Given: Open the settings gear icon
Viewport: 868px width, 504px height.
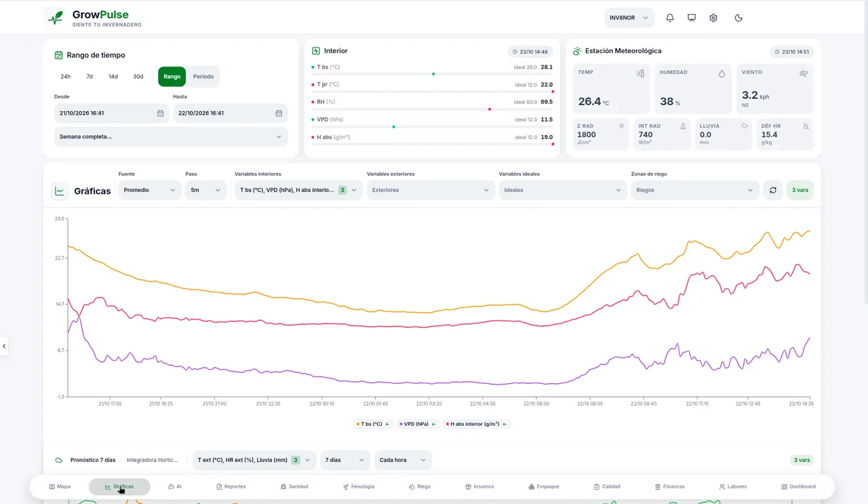Looking at the screenshot, I should (713, 18).
